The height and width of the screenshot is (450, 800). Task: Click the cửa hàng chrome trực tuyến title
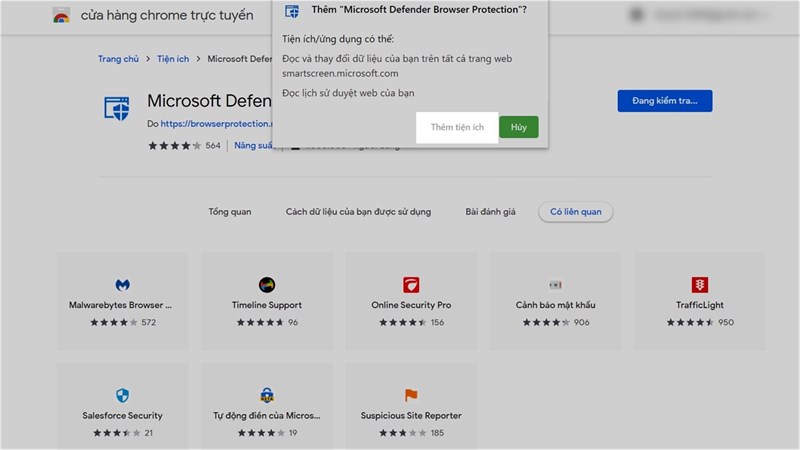pyautogui.click(x=167, y=15)
